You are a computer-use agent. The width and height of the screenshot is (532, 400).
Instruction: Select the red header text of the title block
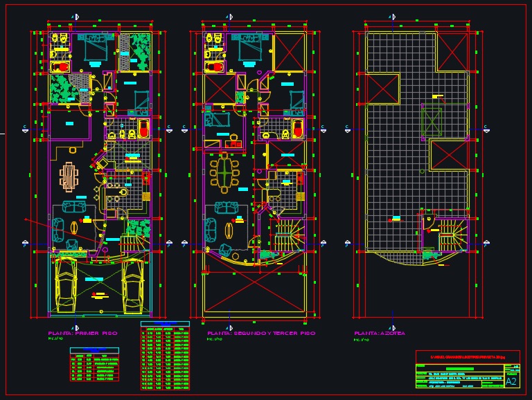click(468, 356)
